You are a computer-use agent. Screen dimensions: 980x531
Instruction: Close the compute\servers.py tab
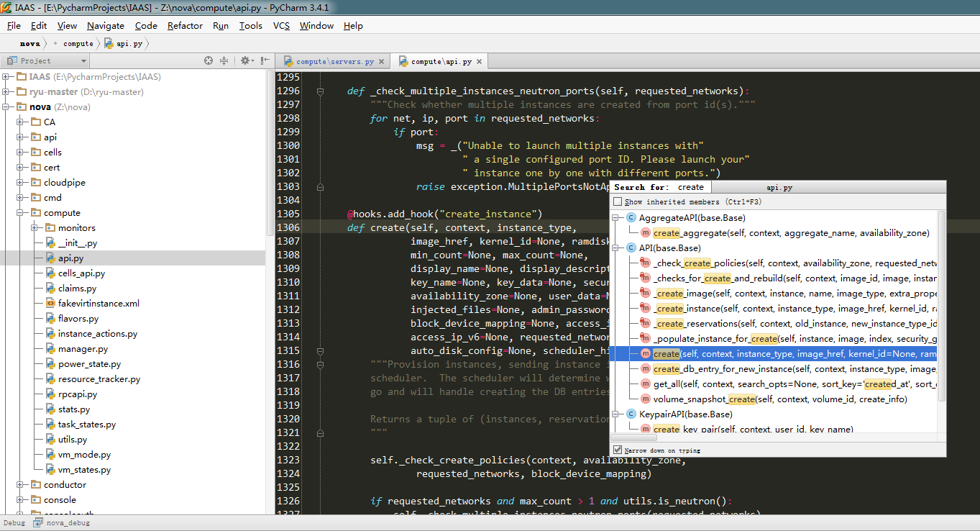(381, 62)
